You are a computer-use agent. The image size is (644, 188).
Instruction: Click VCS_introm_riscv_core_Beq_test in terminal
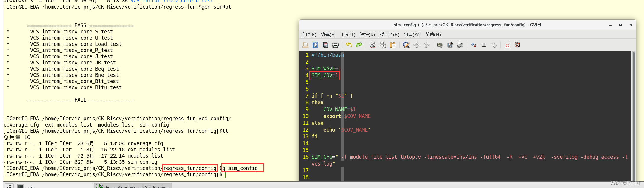tap(74, 69)
